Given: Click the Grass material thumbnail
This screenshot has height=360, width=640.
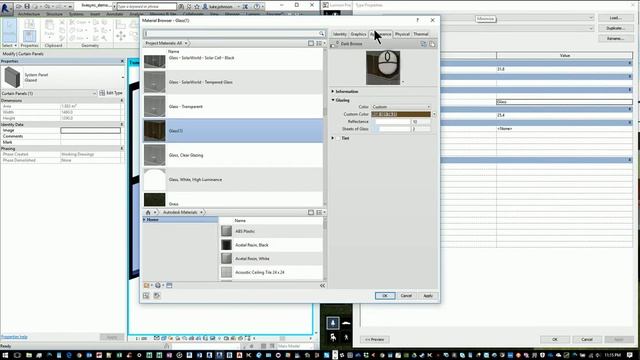Looking at the screenshot, I should [155, 200].
